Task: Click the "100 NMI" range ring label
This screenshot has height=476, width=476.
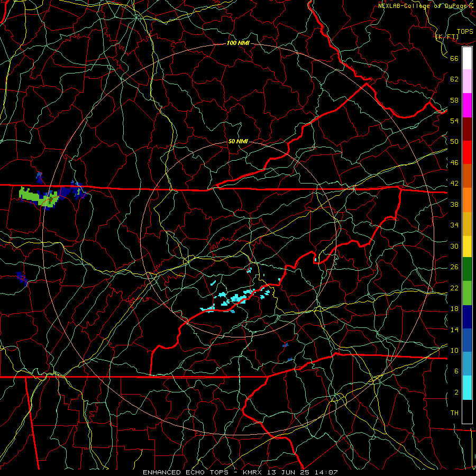Action: pos(238,43)
